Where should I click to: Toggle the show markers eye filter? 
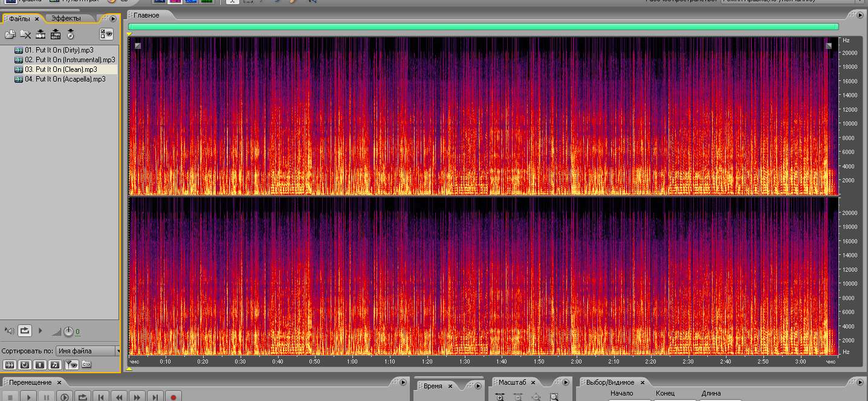[71, 364]
